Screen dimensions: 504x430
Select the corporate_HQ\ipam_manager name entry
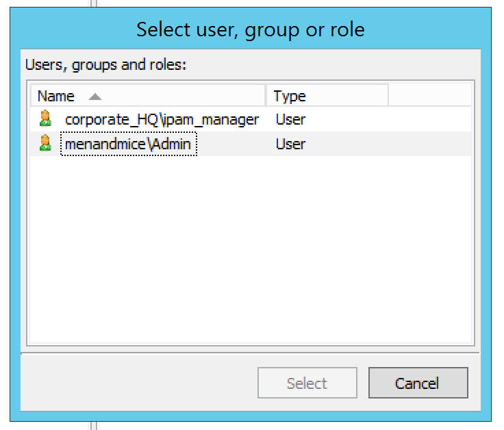(162, 120)
